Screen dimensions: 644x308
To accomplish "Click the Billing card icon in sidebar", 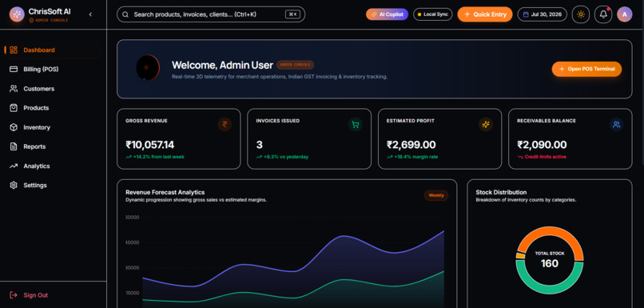I will (x=14, y=69).
